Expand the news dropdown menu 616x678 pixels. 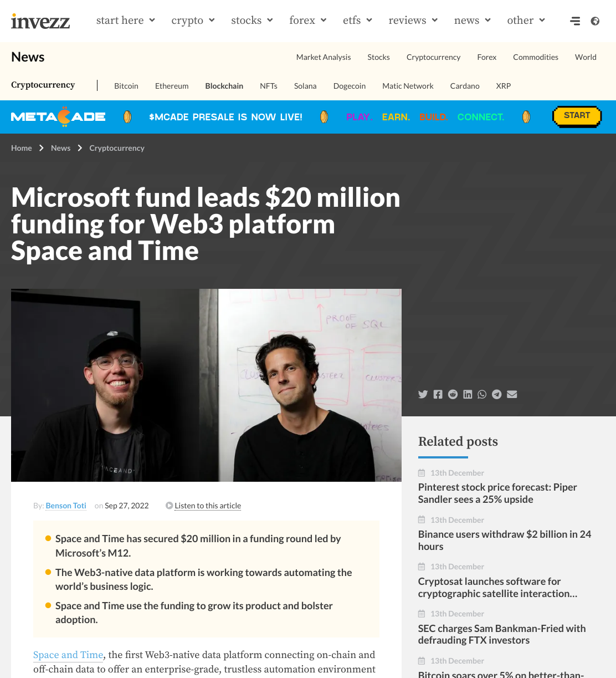point(473,21)
